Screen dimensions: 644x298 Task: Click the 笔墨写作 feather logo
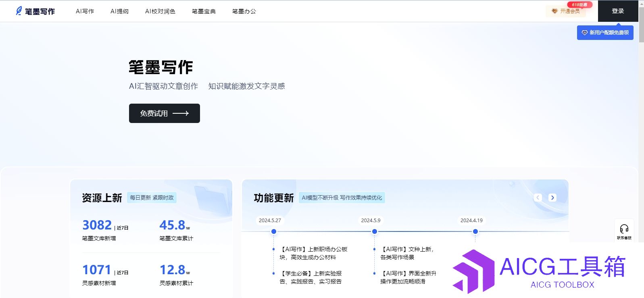(35, 11)
